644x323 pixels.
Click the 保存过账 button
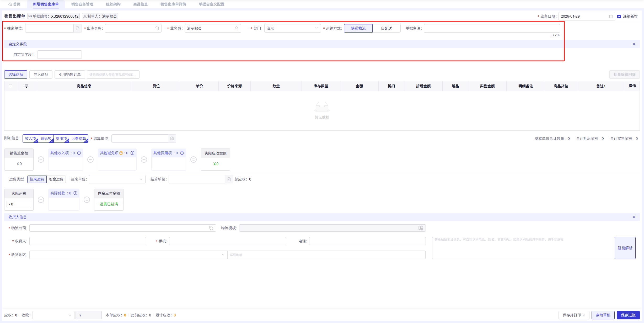point(628,315)
